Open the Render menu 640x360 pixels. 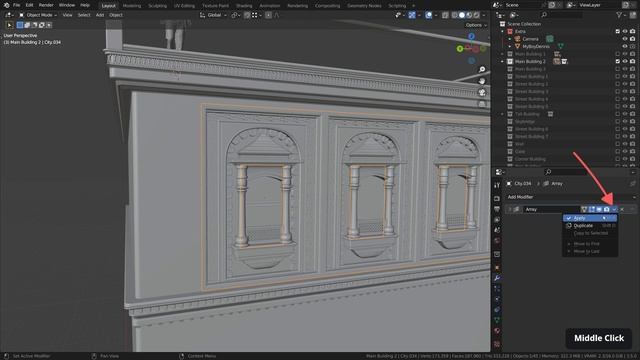[46, 5]
